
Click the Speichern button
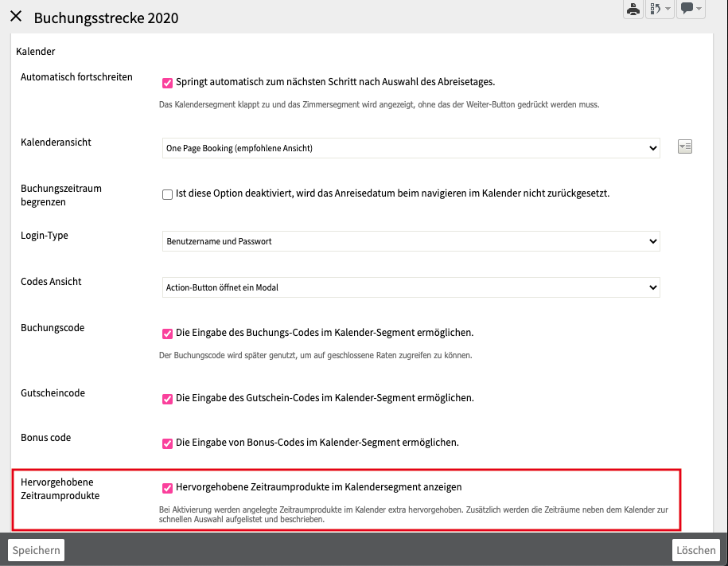click(37, 550)
